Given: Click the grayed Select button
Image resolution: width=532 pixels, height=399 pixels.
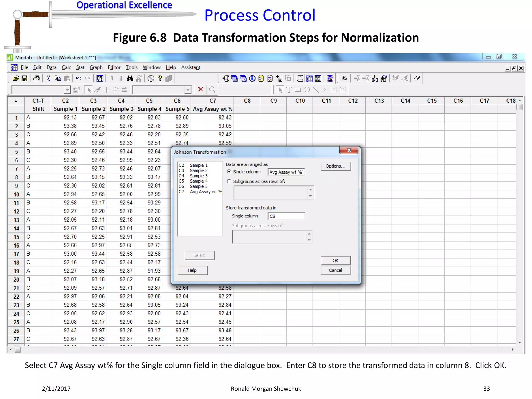Looking at the screenshot, I should click(x=199, y=255).
